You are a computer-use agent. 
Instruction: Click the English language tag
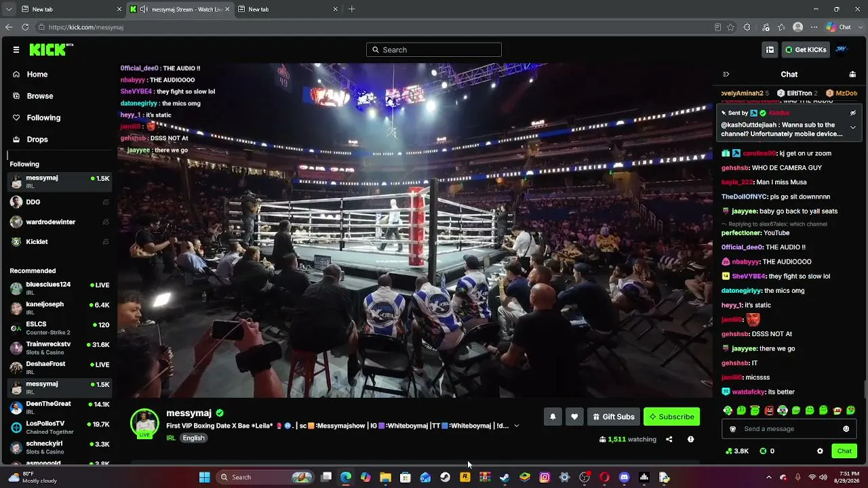[193, 438]
